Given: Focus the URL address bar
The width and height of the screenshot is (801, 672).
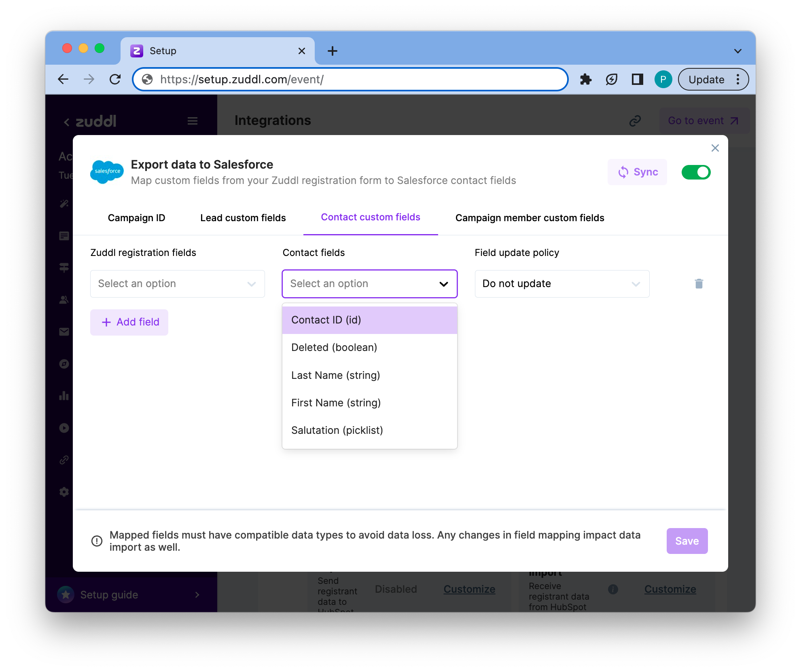Looking at the screenshot, I should pos(350,79).
